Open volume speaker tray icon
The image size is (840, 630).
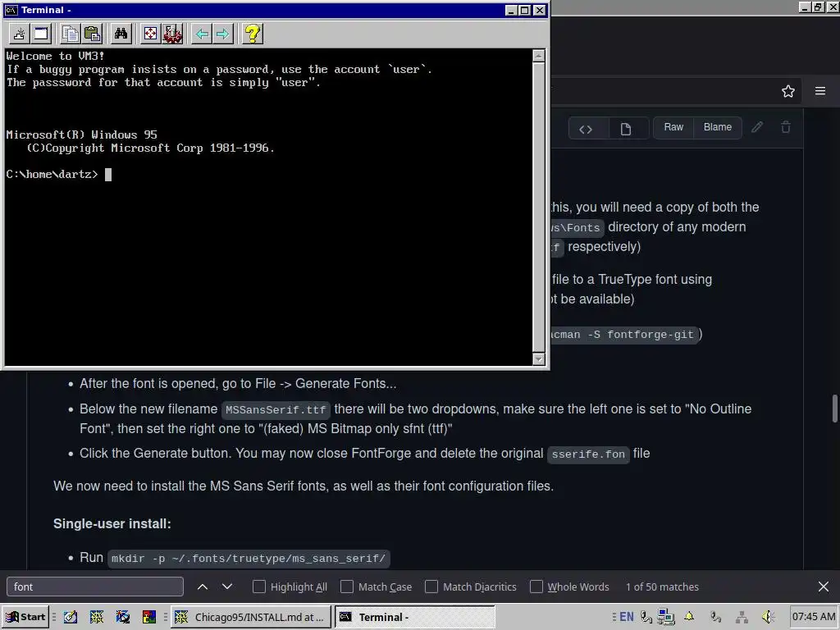(768, 617)
